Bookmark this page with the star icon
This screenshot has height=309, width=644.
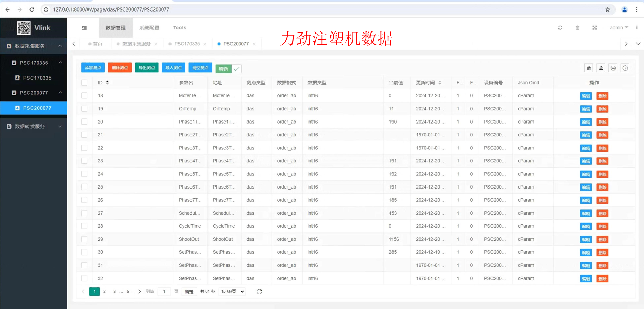pos(608,9)
